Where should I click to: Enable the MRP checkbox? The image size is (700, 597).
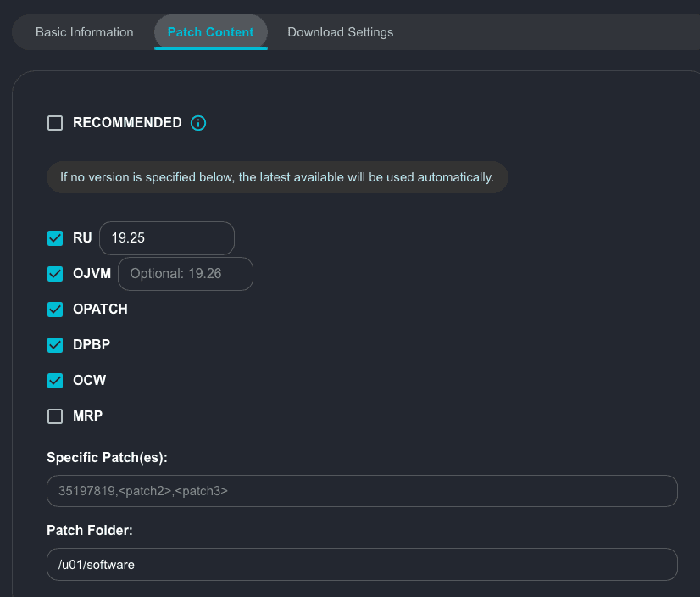click(55, 416)
